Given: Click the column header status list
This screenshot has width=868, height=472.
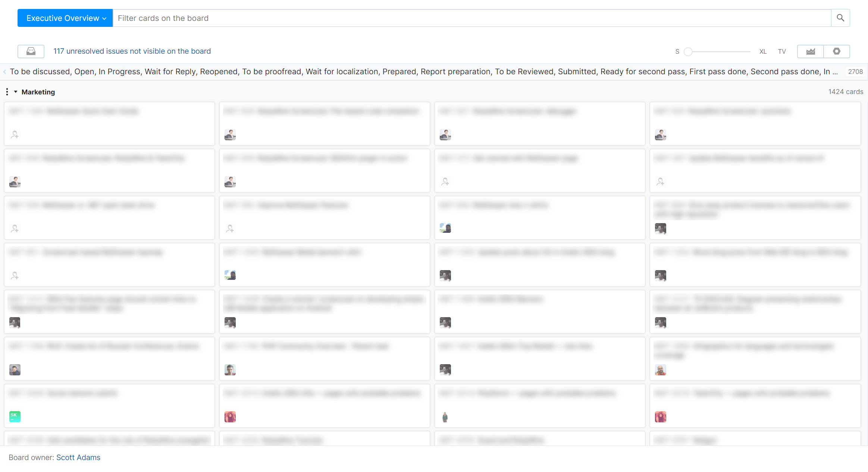Looking at the screenshot, I should tap(423, 72).
